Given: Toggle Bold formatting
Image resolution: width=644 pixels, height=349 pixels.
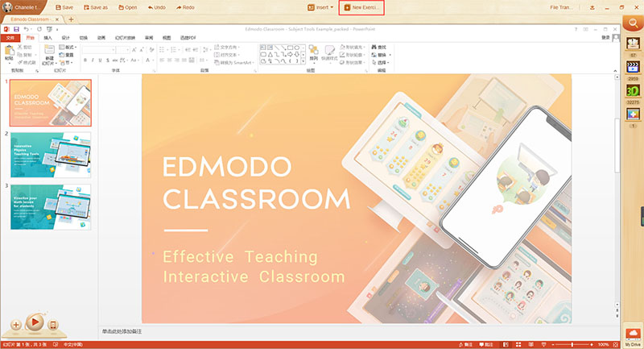Looking at the screenshot, I should coord(85,60).
